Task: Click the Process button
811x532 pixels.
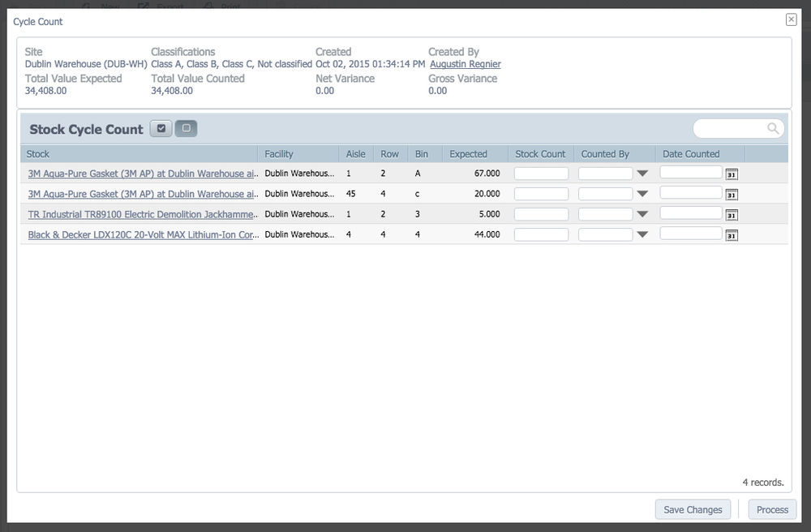Action: (771, 509)
